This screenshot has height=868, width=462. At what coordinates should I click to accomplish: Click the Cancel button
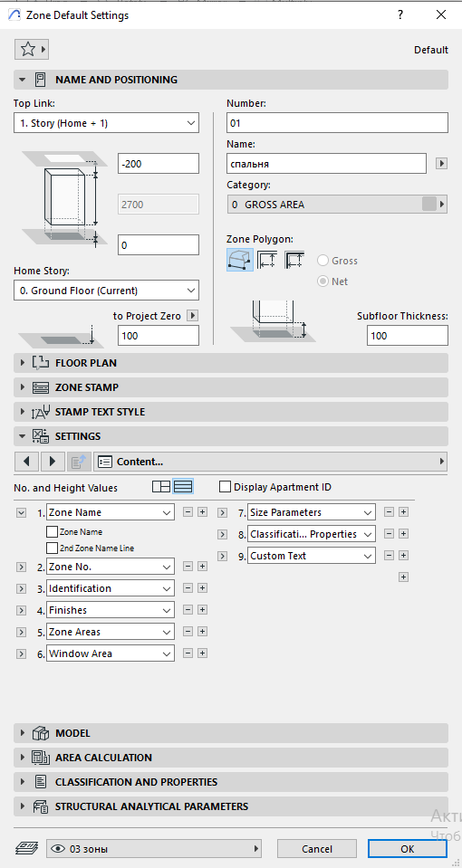pyautogui.click(x=317, y=849)
